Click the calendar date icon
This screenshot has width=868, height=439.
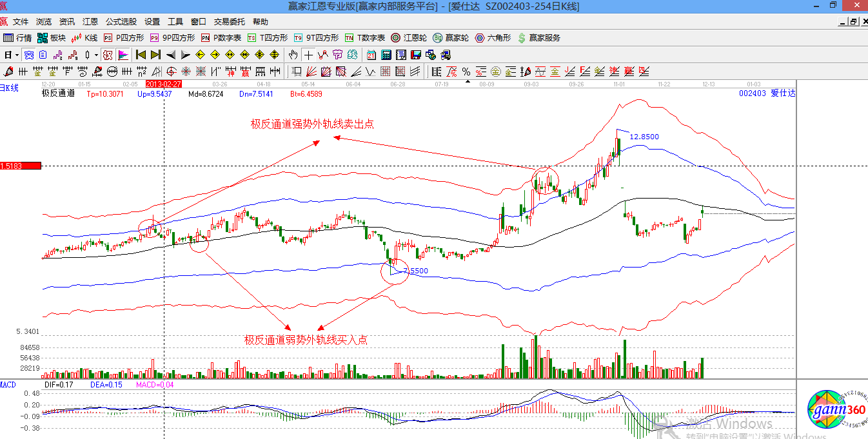[371, 55]
